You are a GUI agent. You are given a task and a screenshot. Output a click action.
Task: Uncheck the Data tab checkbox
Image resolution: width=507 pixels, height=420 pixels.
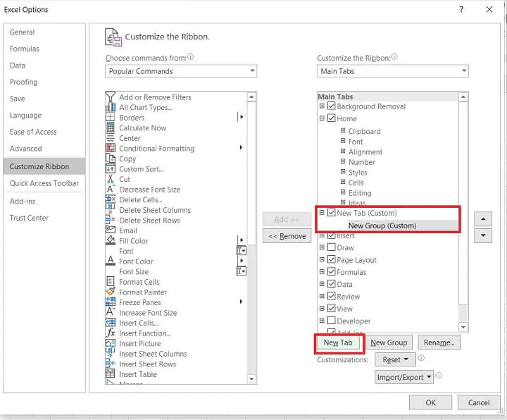332,284
